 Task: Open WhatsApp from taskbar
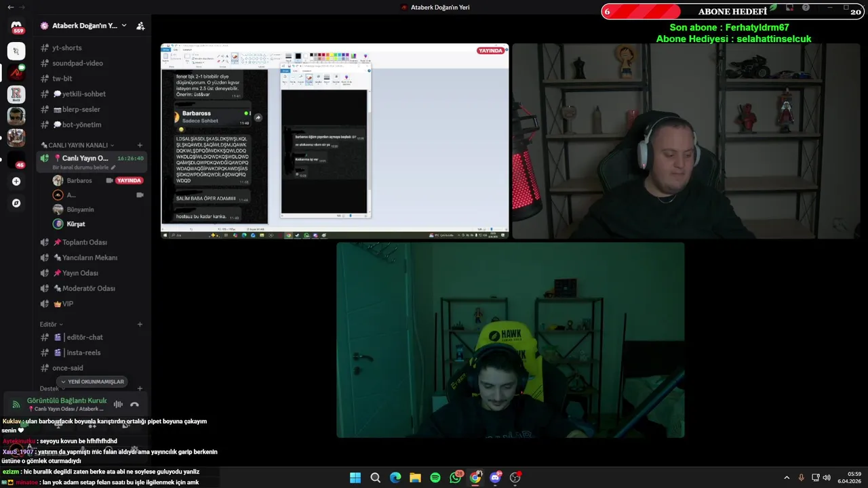click(x=456, y=478)
